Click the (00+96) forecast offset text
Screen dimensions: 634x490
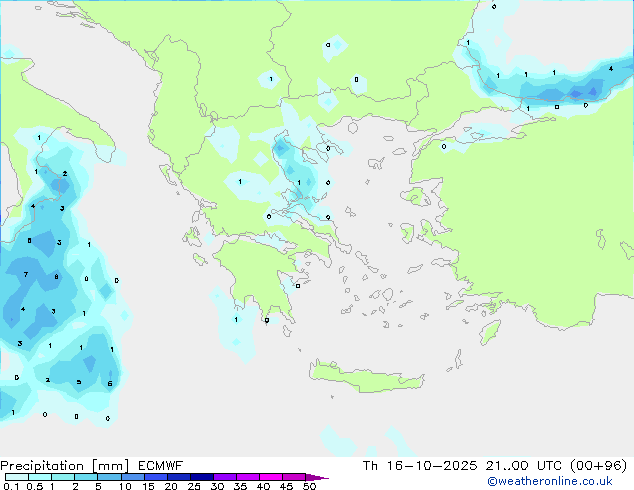(598, 466)
